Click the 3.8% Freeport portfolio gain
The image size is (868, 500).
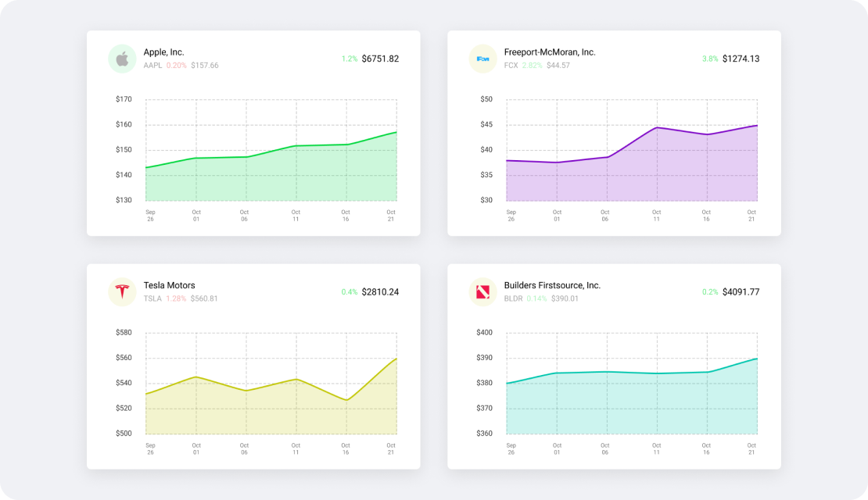coord(710,59)
